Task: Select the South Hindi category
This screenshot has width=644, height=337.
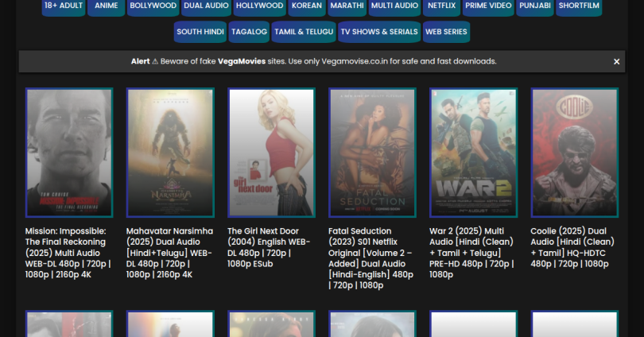Action: pos(200,32)
